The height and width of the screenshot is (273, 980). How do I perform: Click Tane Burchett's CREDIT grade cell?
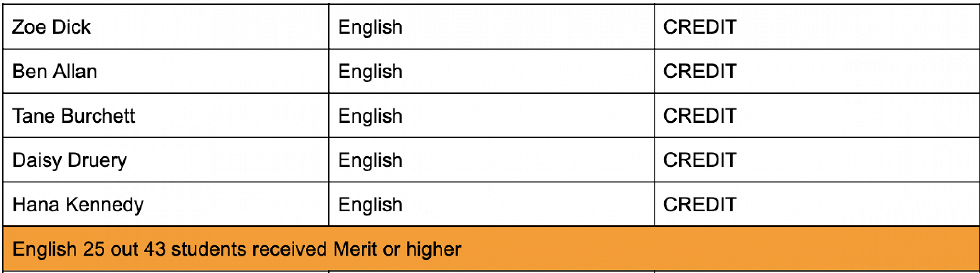point(700,116)
